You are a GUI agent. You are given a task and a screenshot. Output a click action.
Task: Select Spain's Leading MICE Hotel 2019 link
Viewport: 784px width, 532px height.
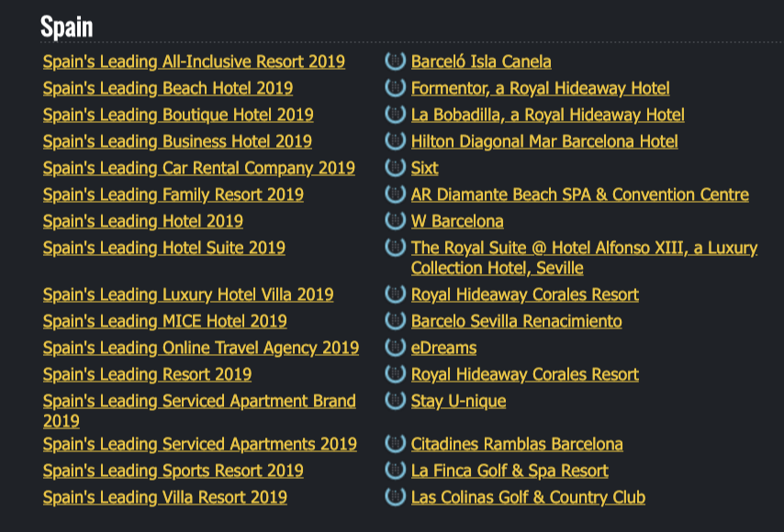[165, 321]
